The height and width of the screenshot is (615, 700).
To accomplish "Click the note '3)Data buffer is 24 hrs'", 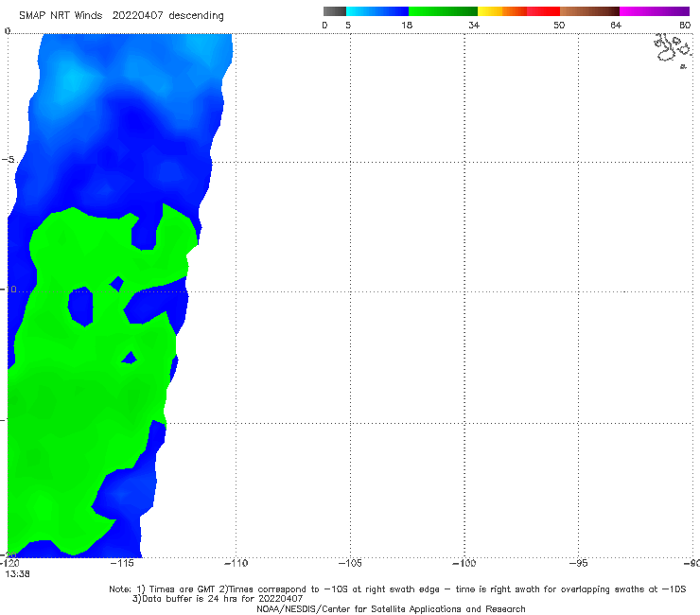I will tap(218, 599).
